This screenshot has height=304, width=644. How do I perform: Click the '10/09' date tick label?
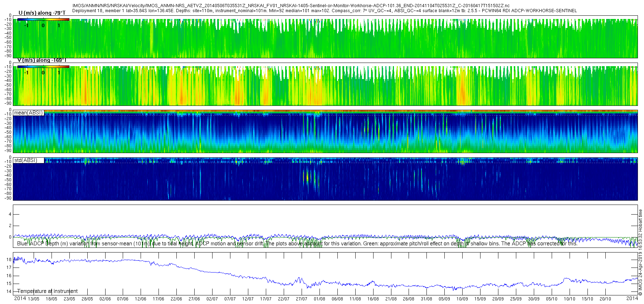point(462,299)
